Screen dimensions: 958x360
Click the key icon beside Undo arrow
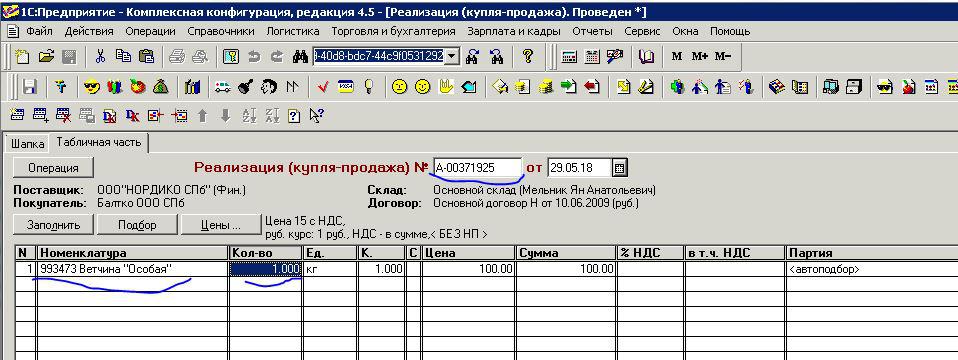click(x=230, y=57)
